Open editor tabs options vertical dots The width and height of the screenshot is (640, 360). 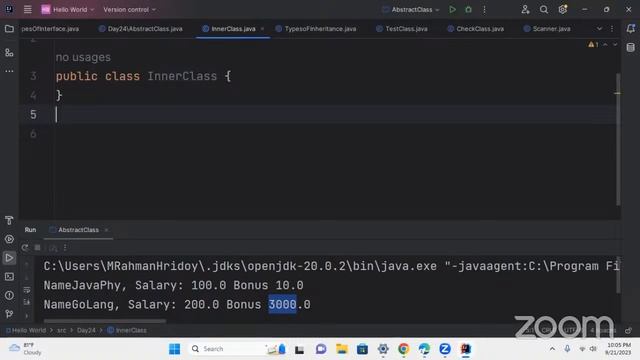coord(612,29)
